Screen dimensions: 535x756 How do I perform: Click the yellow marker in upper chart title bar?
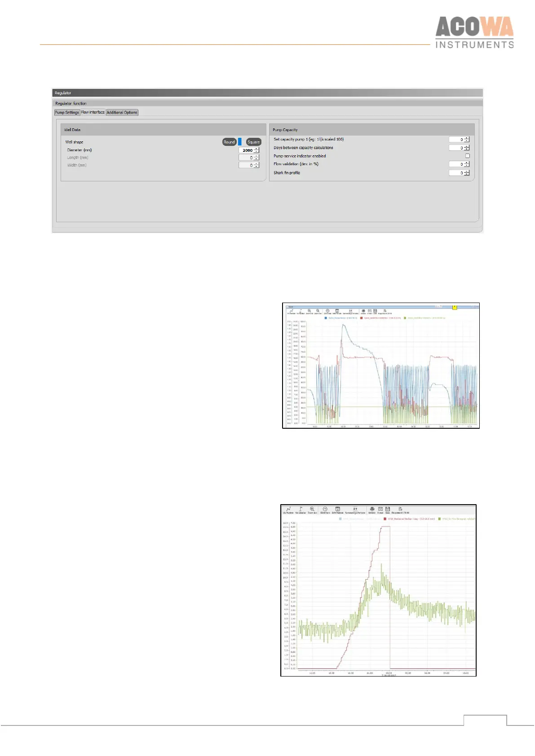(x=455, y=307)
